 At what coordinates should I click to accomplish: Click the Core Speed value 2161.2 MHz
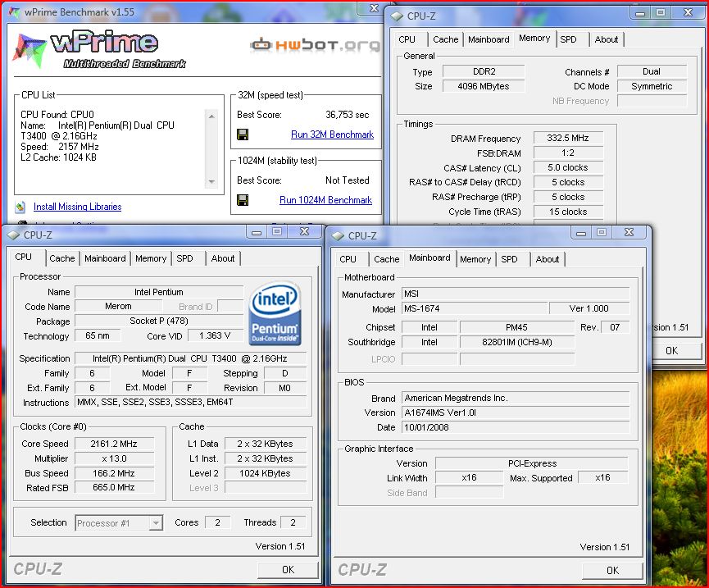114,444
